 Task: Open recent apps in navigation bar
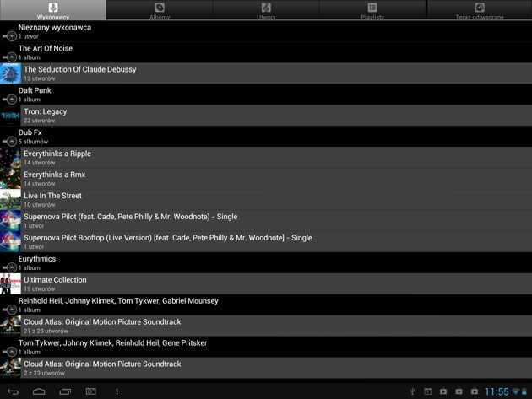(x=65, y=391)
